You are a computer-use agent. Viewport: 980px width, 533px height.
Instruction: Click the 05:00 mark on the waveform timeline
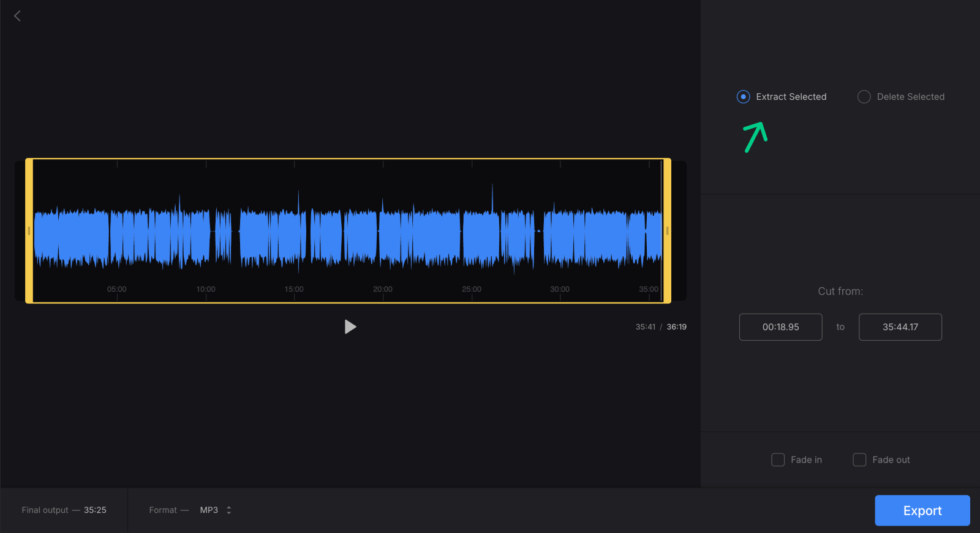click(x=117, y=289)
